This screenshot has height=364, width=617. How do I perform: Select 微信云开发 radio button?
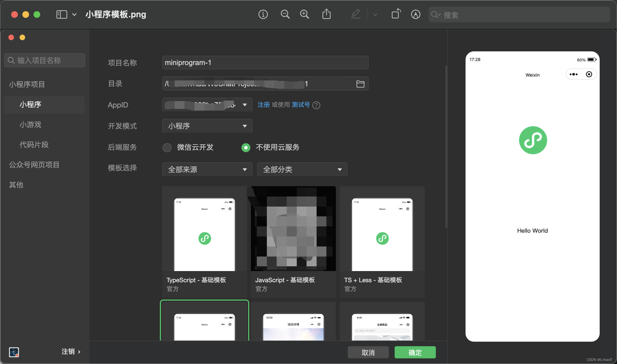pyautogui.click(x=167, y=147)
